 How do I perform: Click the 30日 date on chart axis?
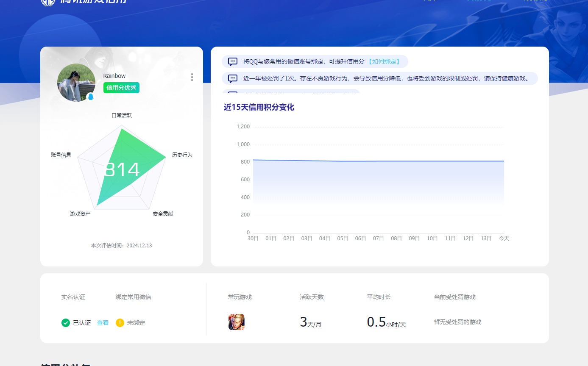[253, 238]
